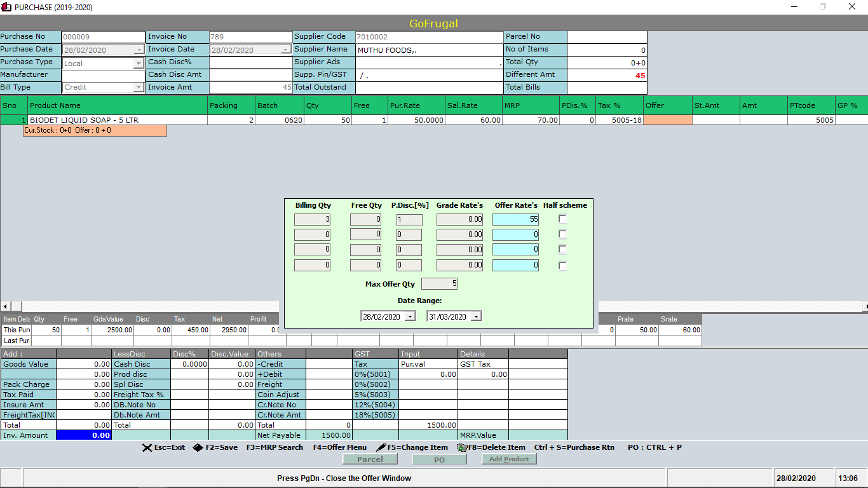Click the F8=Delete Item icon
Screen dimensions: 868x488
coord(462,447)
